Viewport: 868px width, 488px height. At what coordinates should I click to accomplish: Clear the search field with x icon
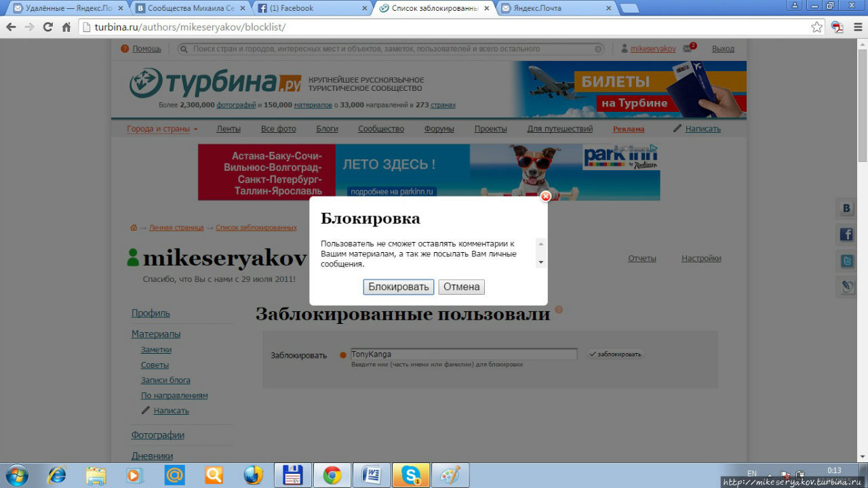click(598, 49)
